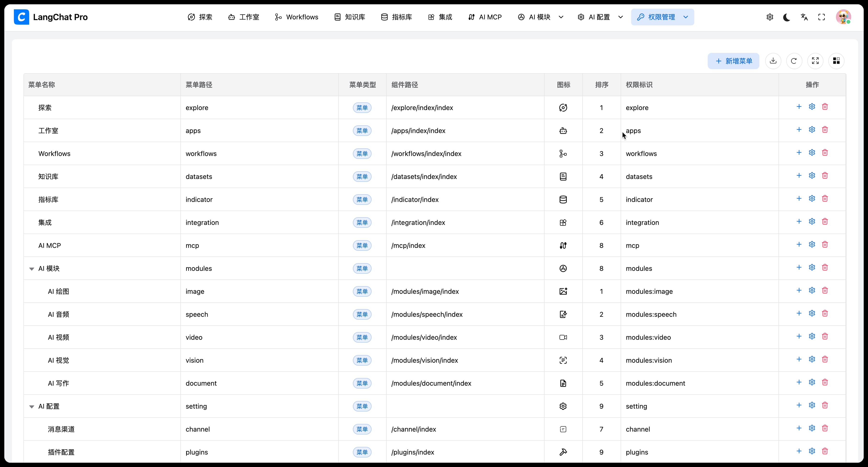Toggle dark mode with the moon icon

coord(787,17)
